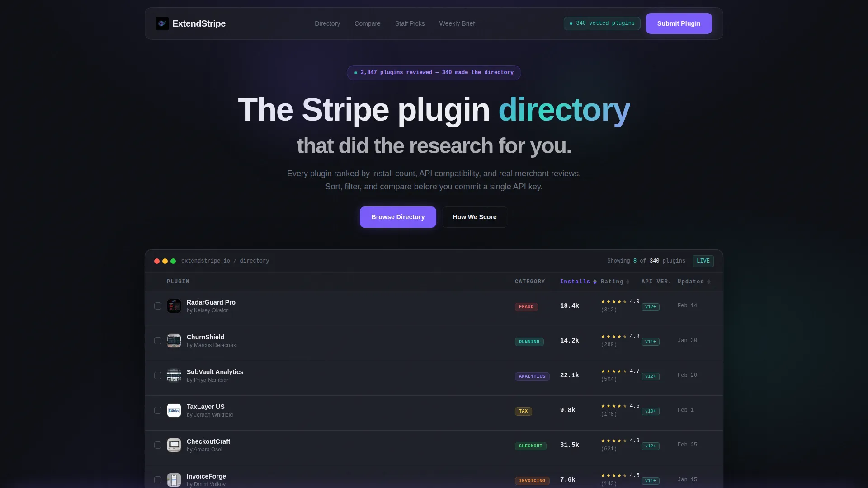
Task: Click the CATEGORY column header
Action: [x=530, y=282]
